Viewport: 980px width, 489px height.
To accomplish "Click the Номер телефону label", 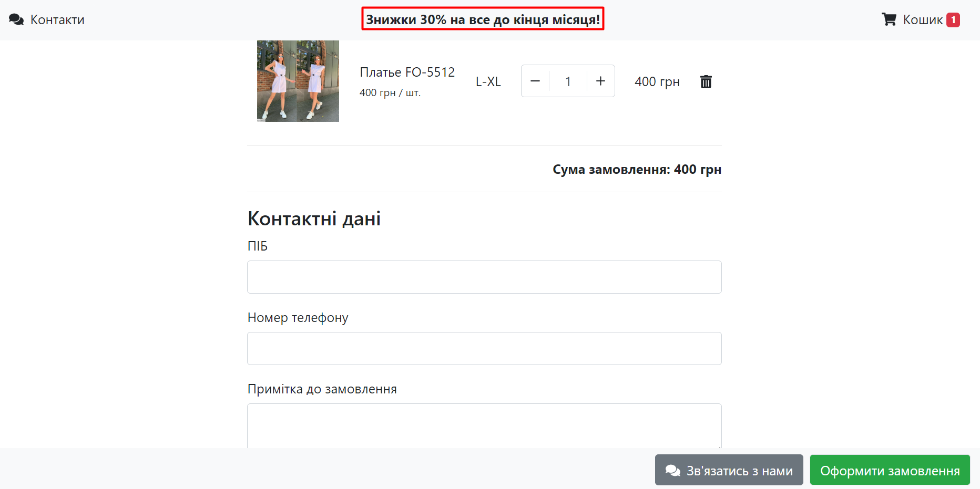I will tap(298, 318).
